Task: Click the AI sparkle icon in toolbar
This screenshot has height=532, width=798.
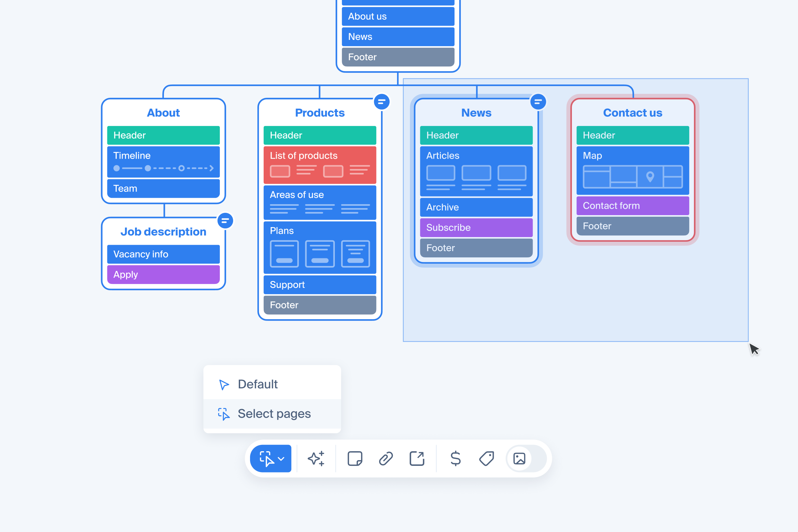Action: [316, 459]
